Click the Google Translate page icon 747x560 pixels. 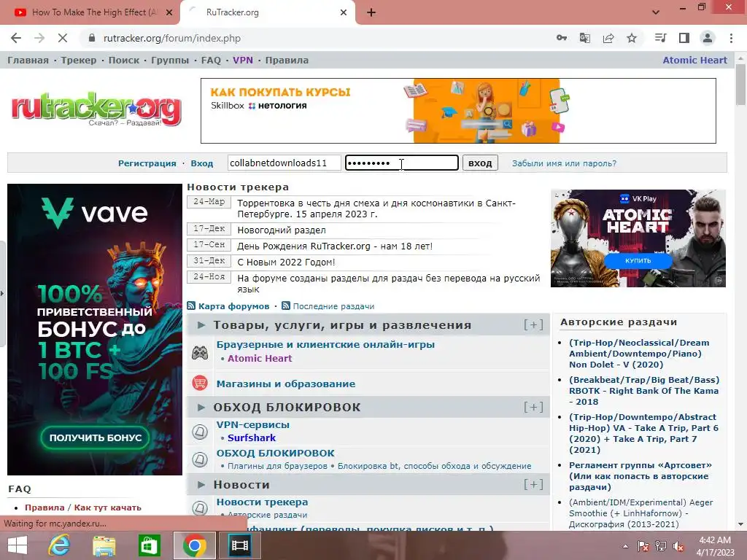[585, 38]
